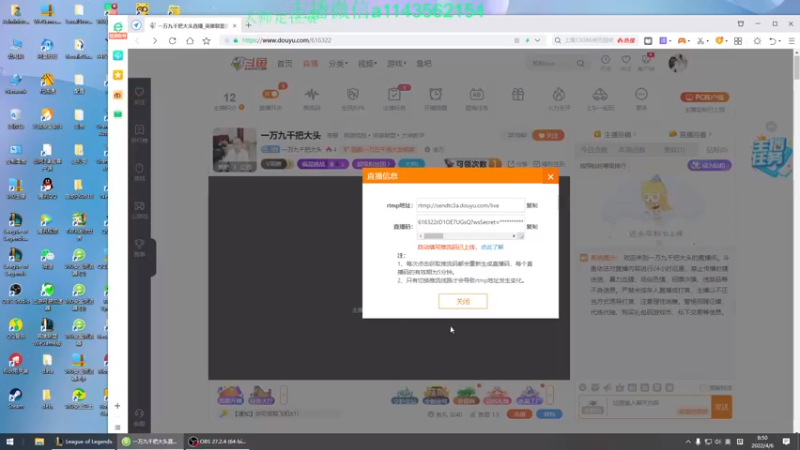
Task: Click the 成为粉丝 purple button
Action: pyautogui.click(x=709, y=165)
